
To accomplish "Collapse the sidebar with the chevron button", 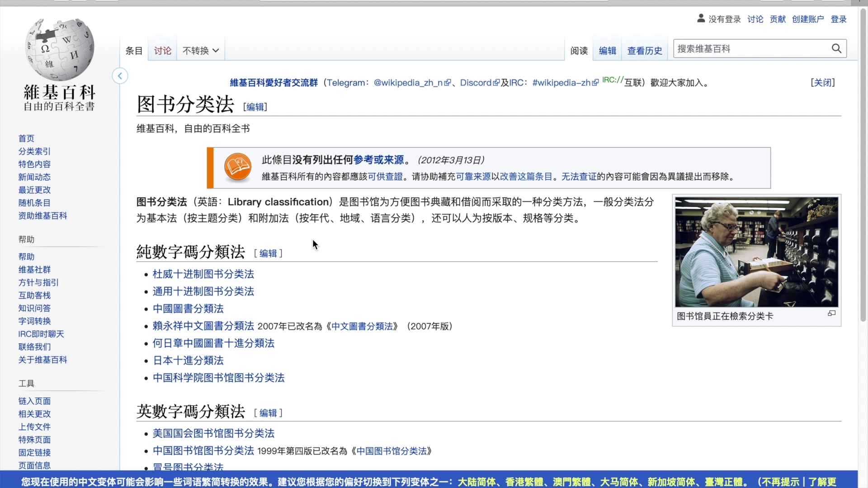I will (x=120, y=76).
